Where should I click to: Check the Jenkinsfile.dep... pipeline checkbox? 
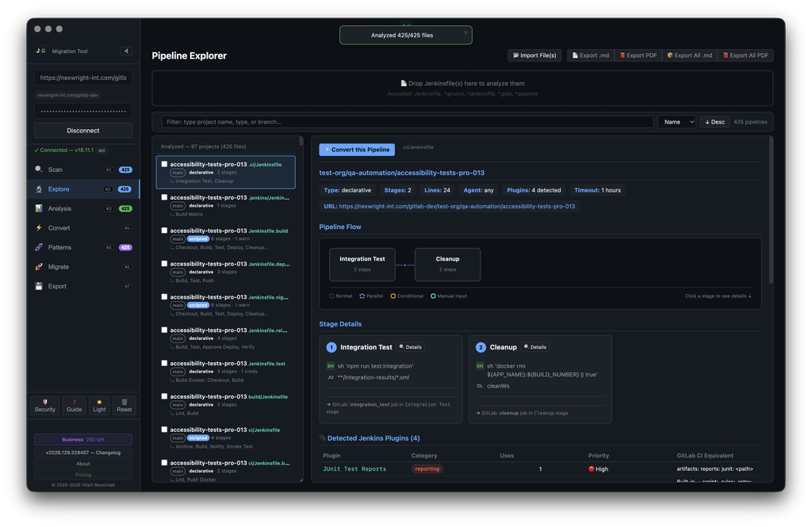164,263
